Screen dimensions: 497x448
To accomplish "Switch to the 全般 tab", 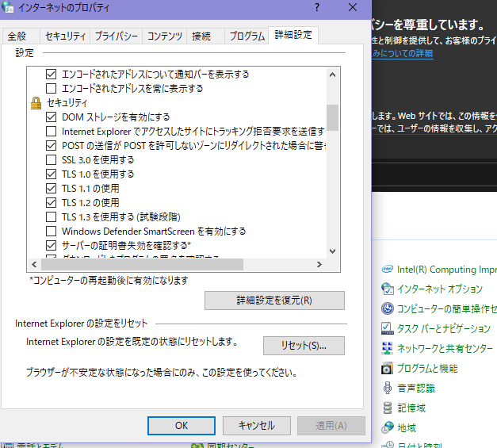I will coord(21,36).
